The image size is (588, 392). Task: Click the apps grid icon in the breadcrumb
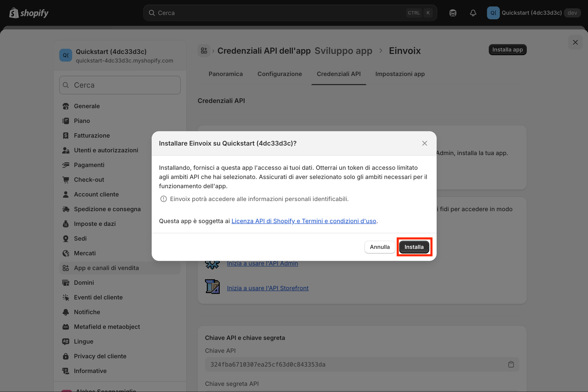[203, 51]
